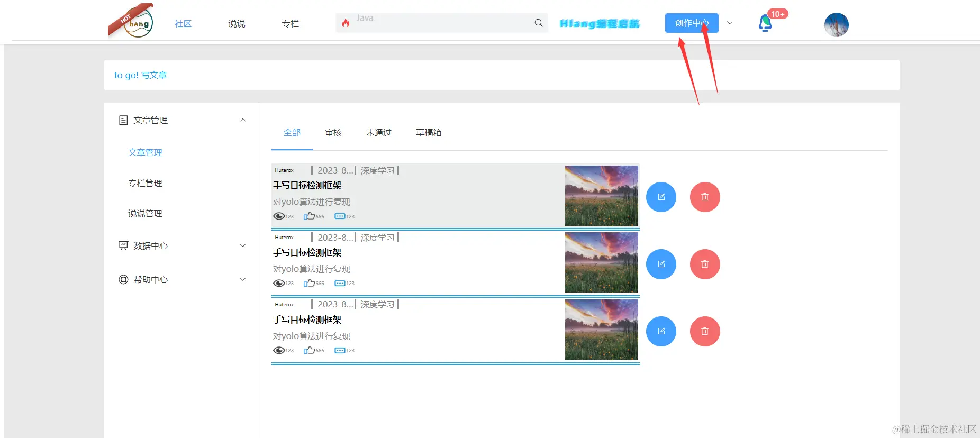The width and height of the screenshot is (980, 438).
Task: Click the Hlang编程启航 banner
Action: 600,23
